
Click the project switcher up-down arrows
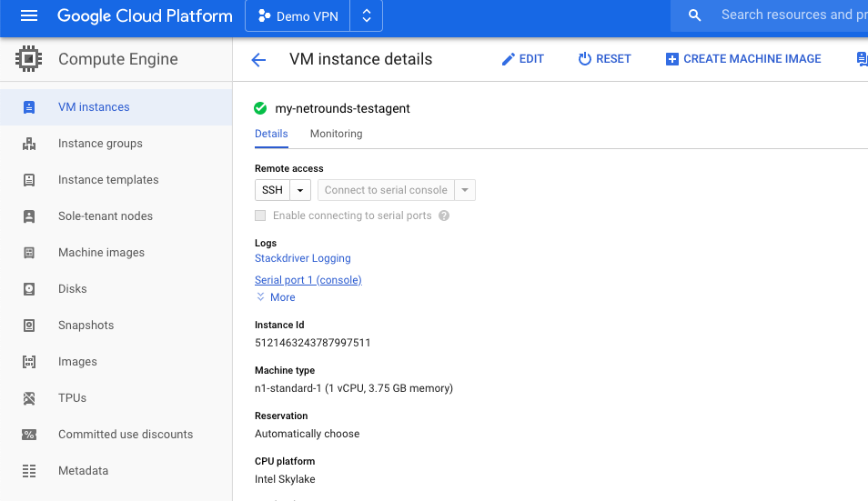[366, 16]
